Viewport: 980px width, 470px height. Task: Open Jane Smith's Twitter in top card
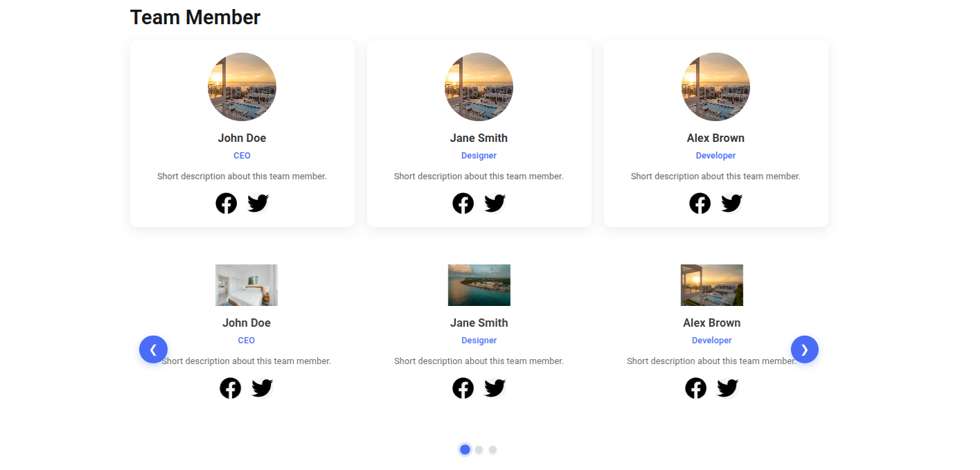pyautogui.click(x=495, y=204)
